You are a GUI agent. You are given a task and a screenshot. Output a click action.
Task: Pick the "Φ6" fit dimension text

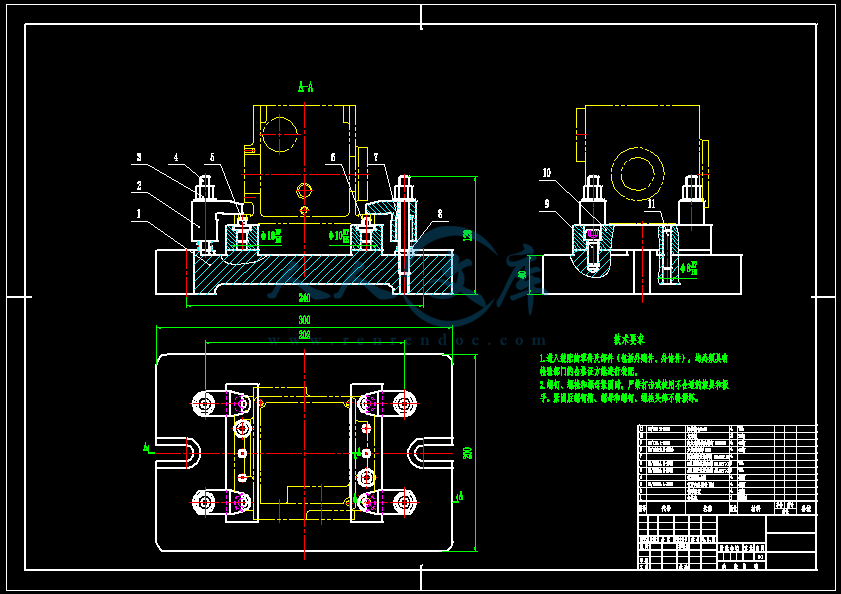pyautogui.click(x=689, y=268)
